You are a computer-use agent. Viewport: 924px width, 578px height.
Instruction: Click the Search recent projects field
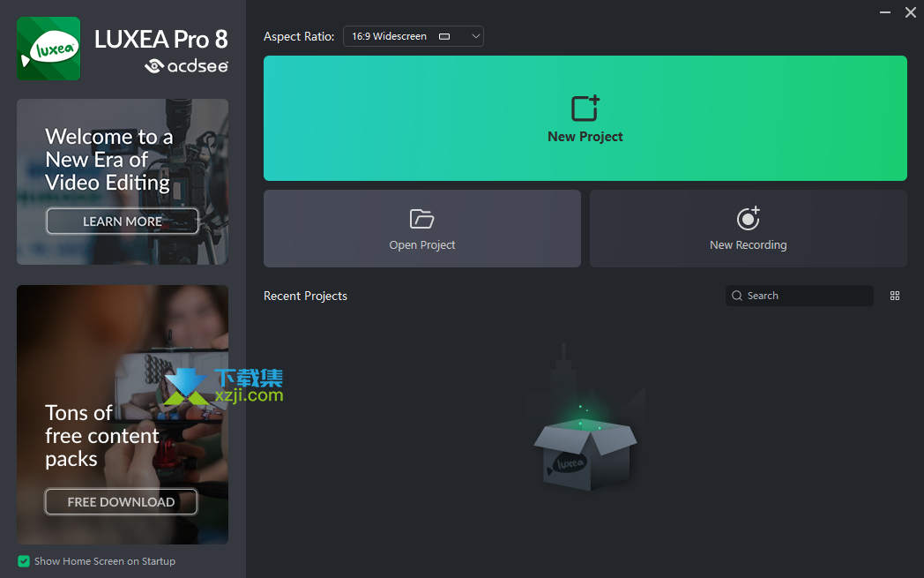798,295
